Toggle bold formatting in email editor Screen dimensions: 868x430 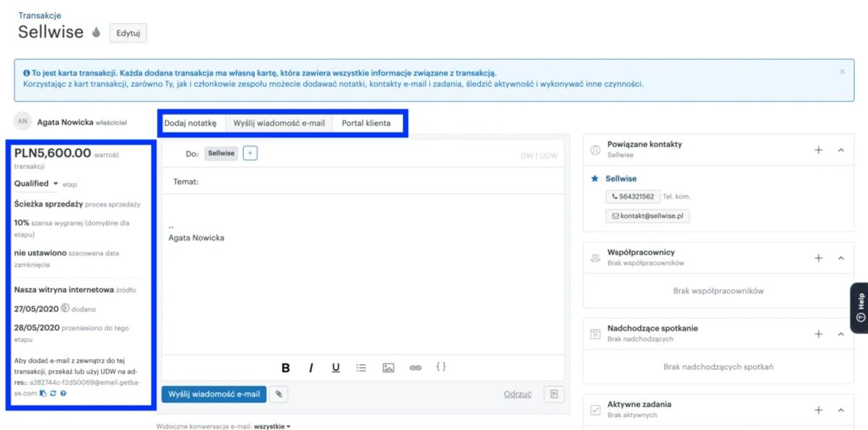click(286, 368)
